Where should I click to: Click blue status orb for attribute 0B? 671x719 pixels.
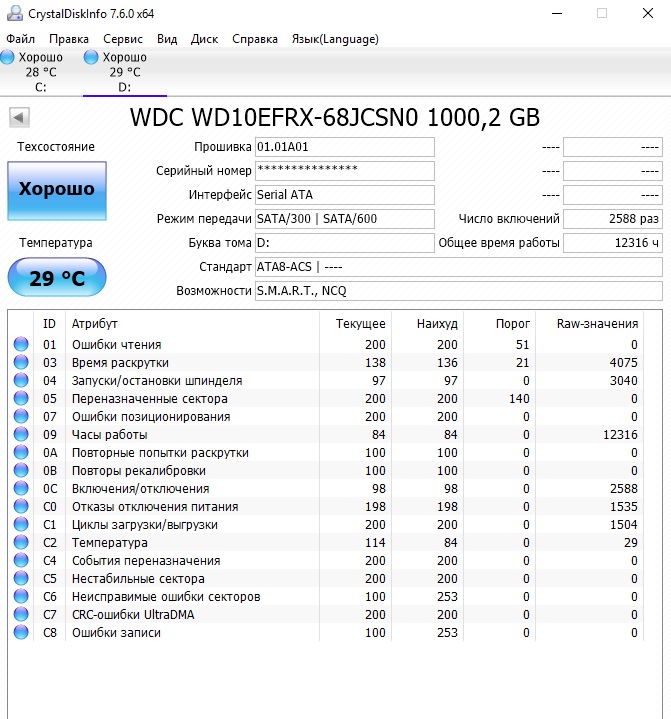click(21, 470)
